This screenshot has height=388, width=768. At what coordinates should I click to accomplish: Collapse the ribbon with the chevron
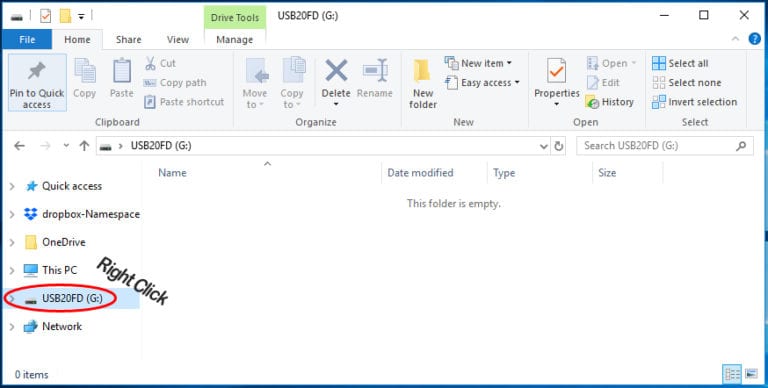coord(735,39)
